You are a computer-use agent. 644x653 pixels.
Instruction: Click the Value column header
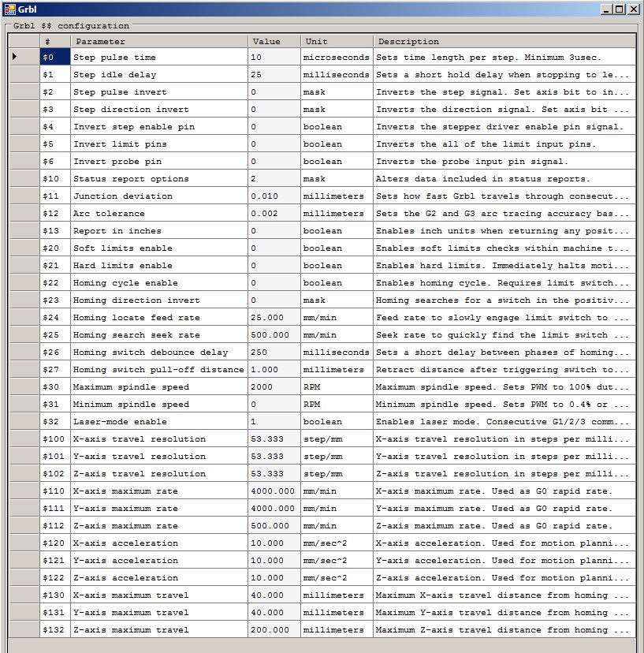point(275,41)
